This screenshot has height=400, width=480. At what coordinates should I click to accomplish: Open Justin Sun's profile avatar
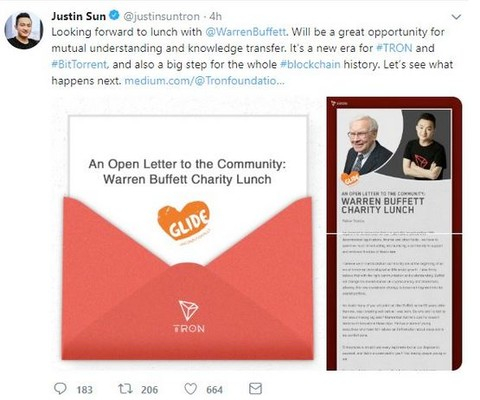point(24,30)
